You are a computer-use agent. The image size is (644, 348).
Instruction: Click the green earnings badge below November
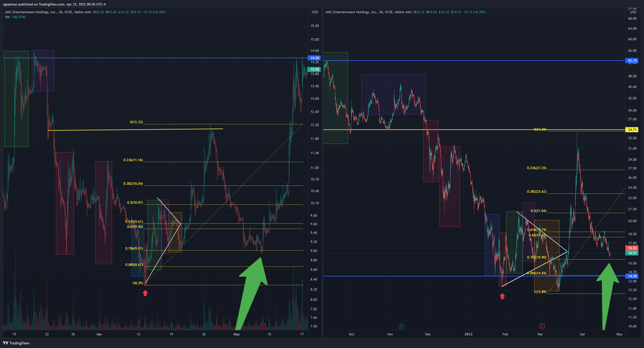click(x=401, y=325)
